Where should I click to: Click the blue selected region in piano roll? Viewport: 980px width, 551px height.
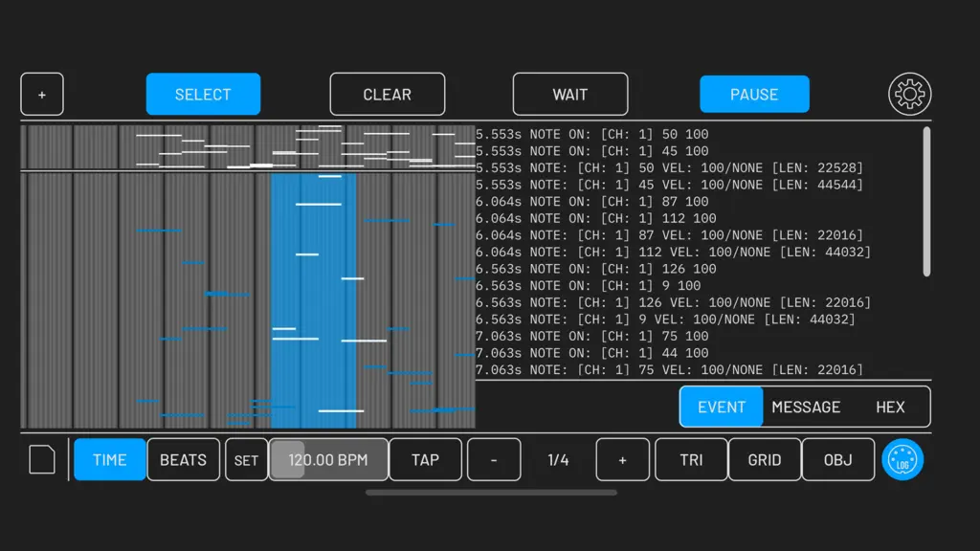(313, 300)
